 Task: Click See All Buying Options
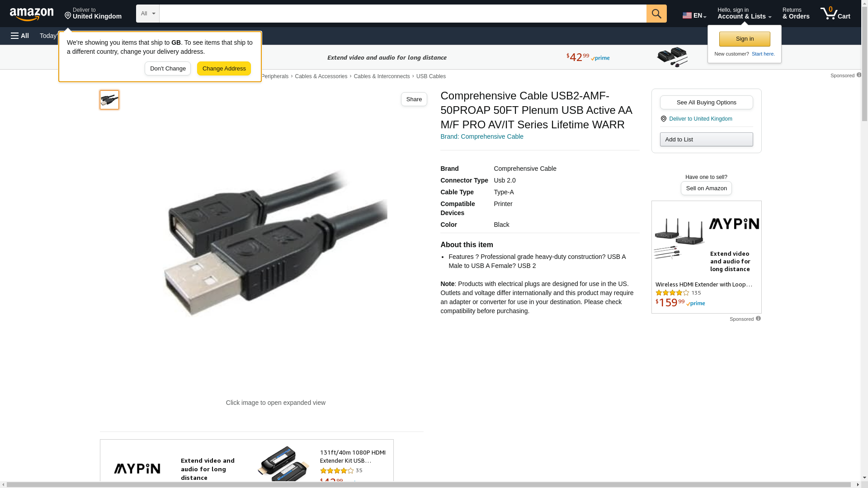click(x=706, y=103)
